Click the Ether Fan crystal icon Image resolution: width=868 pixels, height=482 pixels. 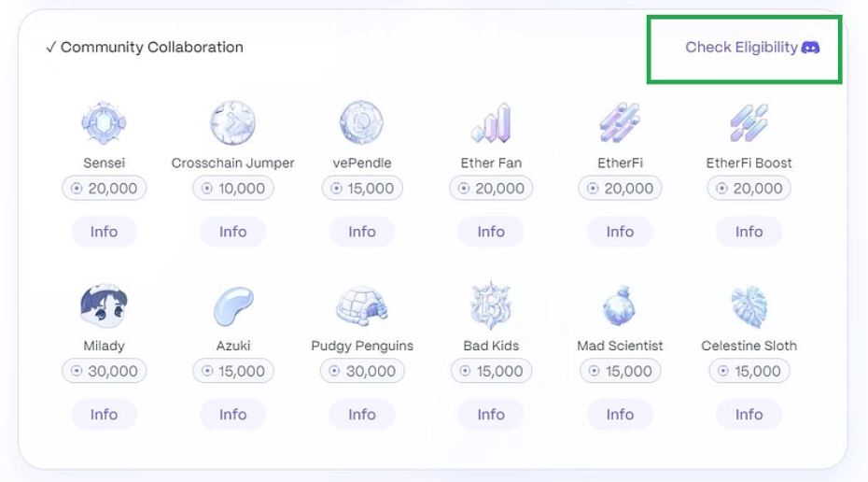tap(491, 122)
